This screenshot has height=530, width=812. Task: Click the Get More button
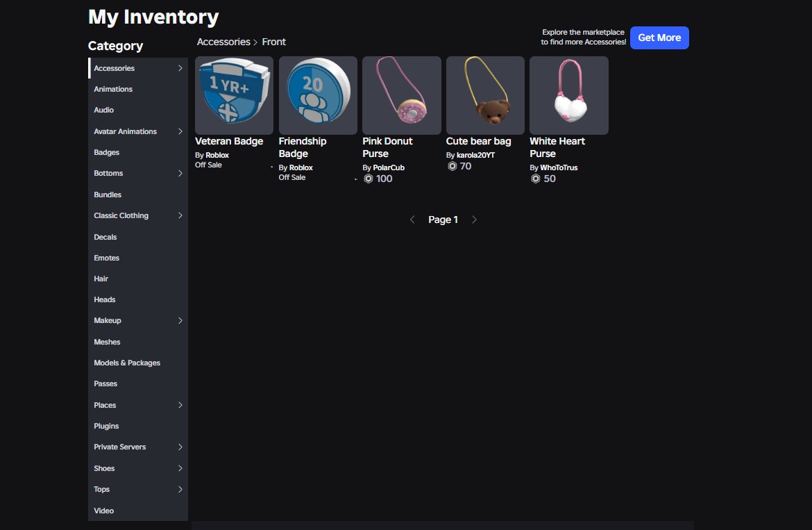tap(659, 38)
